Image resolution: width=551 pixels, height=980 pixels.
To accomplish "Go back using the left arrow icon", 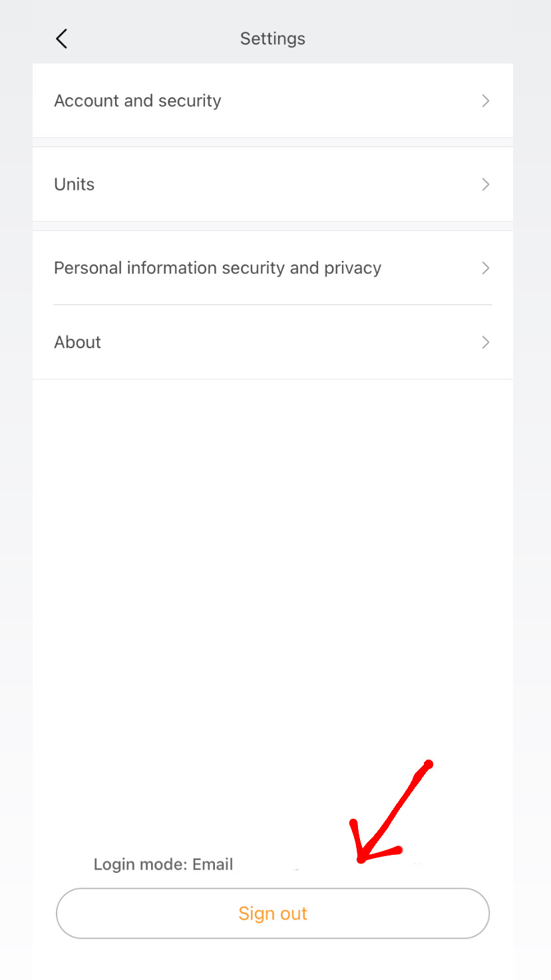I will click(61, 39).
